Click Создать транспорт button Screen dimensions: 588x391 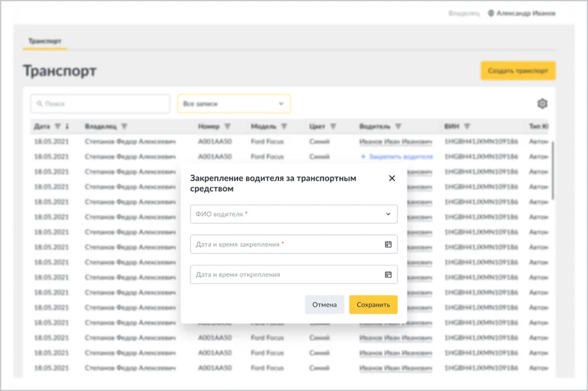(x=518, y=70)
